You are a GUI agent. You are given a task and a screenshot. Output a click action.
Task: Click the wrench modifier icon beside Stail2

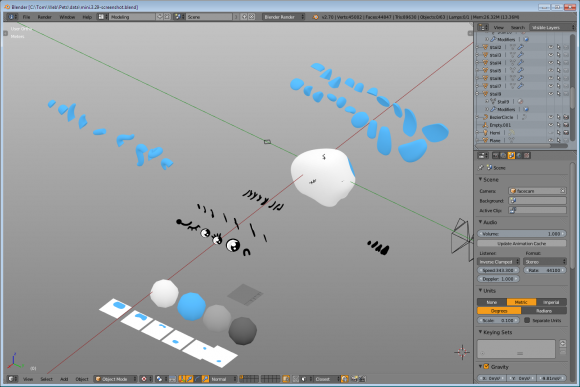click(520, 47)
